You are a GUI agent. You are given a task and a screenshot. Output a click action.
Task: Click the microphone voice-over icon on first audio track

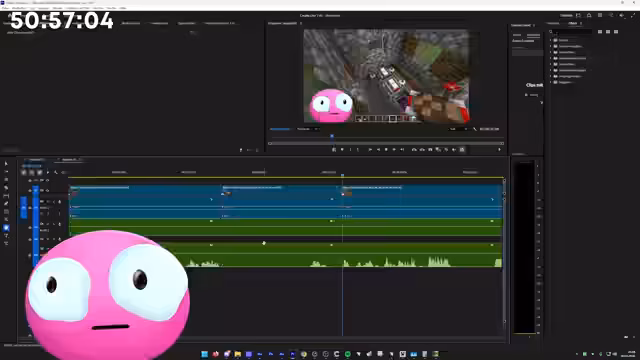(60, 202)
